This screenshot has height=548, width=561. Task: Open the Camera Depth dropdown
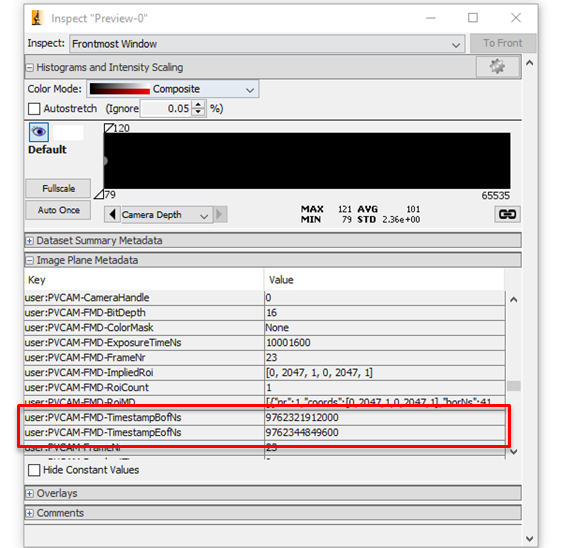tap(166, 215)
